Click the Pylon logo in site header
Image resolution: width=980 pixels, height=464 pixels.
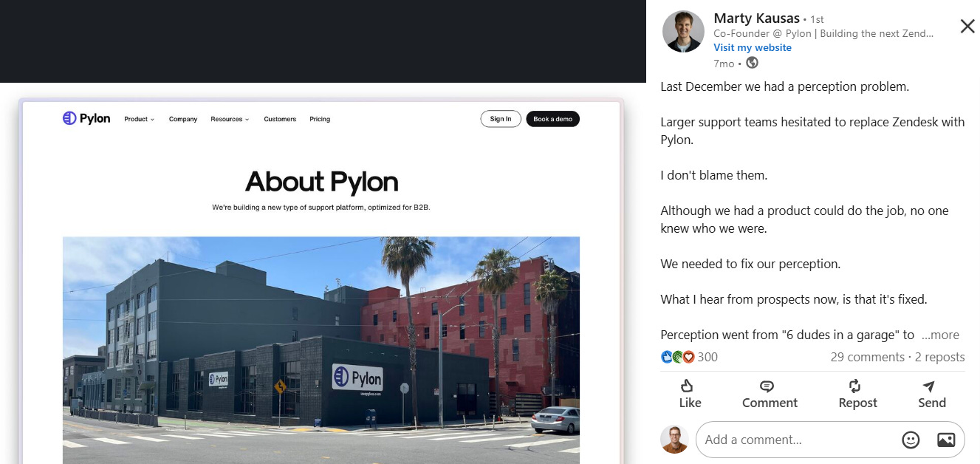86,118
